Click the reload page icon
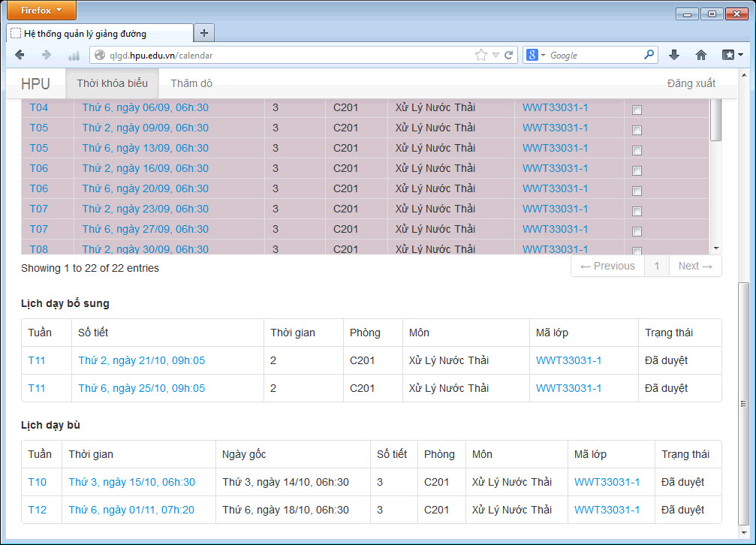Image resolution: width=756 pixels, height=545 pixels. click(x=508, y=55)
